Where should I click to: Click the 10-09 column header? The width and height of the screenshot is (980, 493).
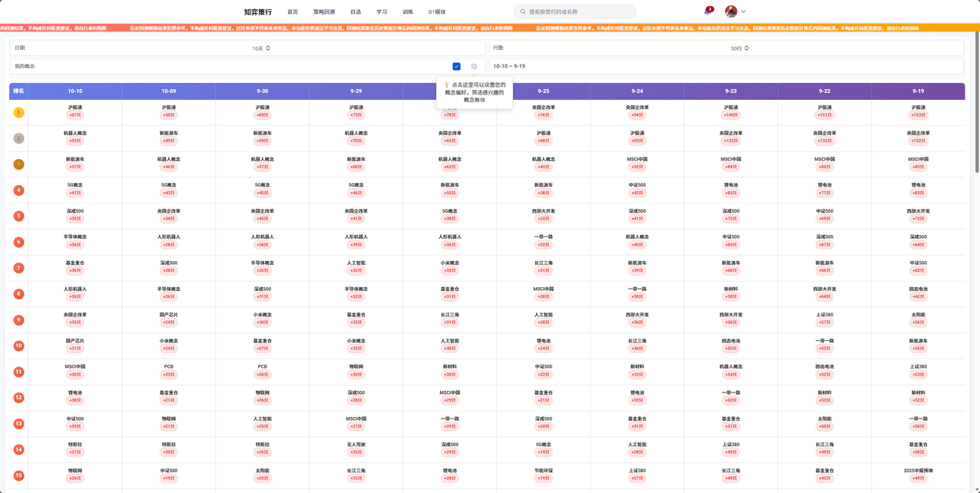(168, 91)
